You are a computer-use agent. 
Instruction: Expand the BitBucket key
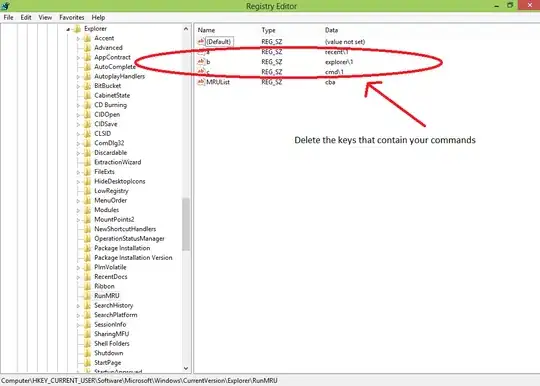(78, 86)
